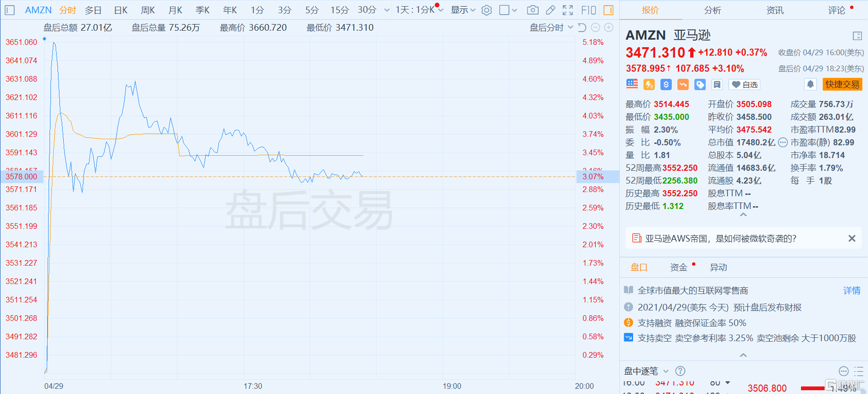Enter fullscreen chart mode
The width and height of the screenshot is (868, 394).
(568, 10)
